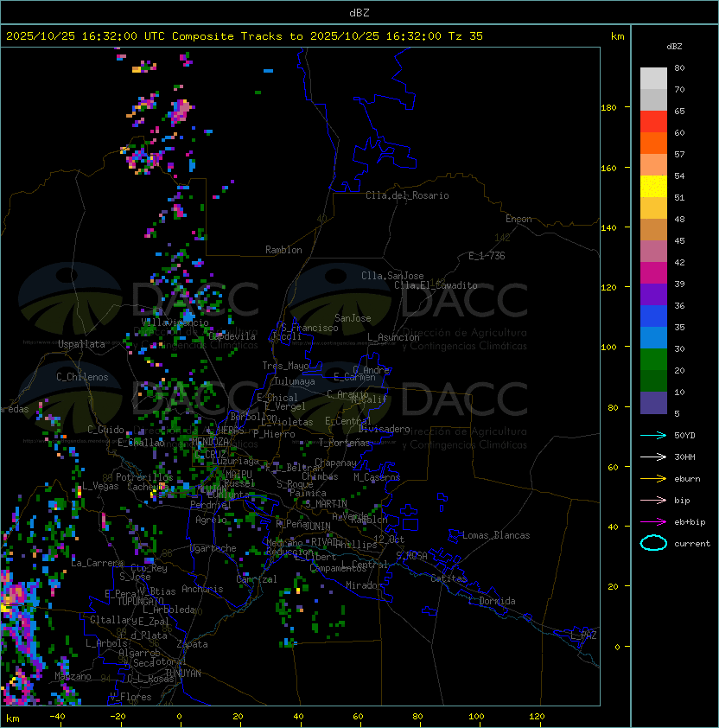This screenshot has width=719, height=728.
Task: Click the 'Lomas_Blancas' place label
Action: pos(496,535)
